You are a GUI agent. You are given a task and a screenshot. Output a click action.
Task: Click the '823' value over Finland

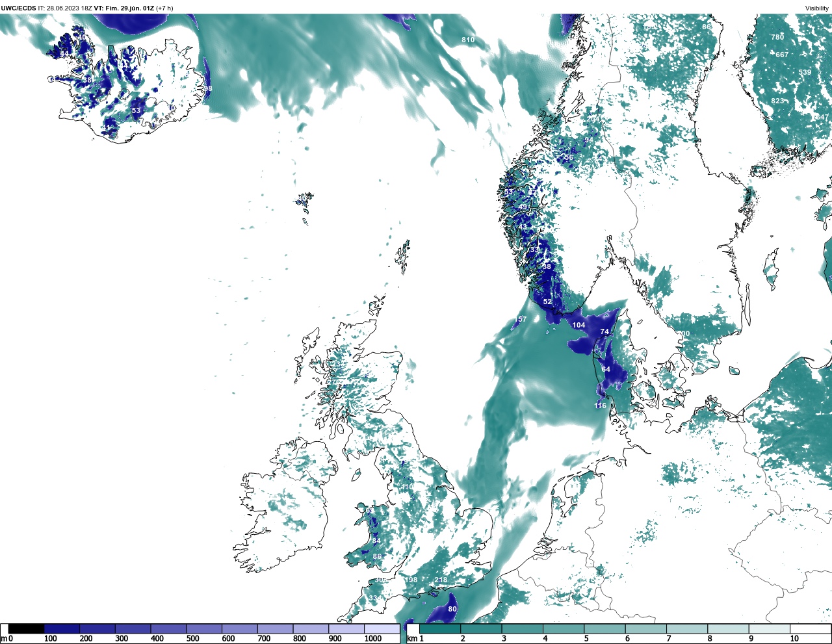coord(777,101)
